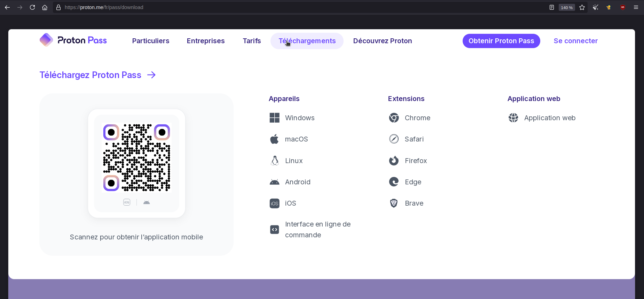Click the iOS icon in Appareils list

click(275, 203)
